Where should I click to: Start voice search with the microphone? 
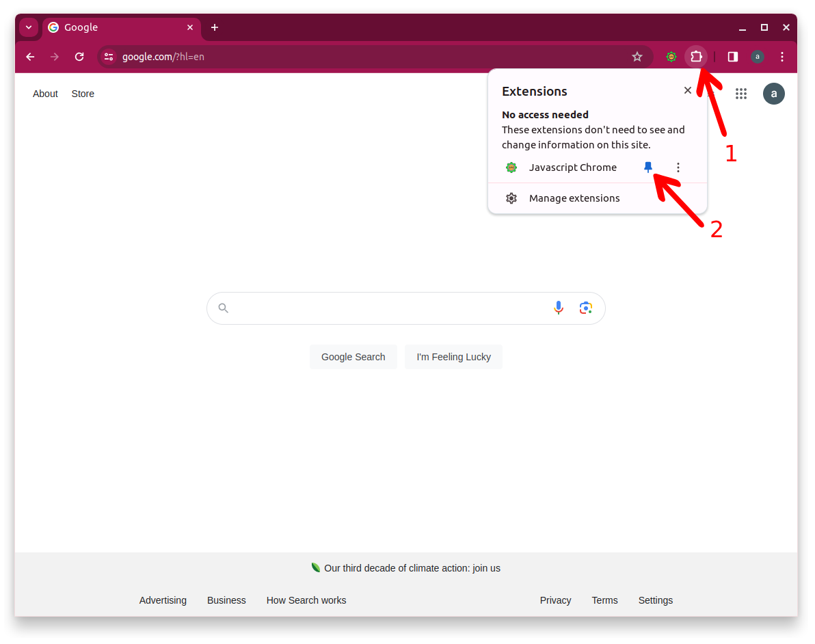click(x=558, y=308)
